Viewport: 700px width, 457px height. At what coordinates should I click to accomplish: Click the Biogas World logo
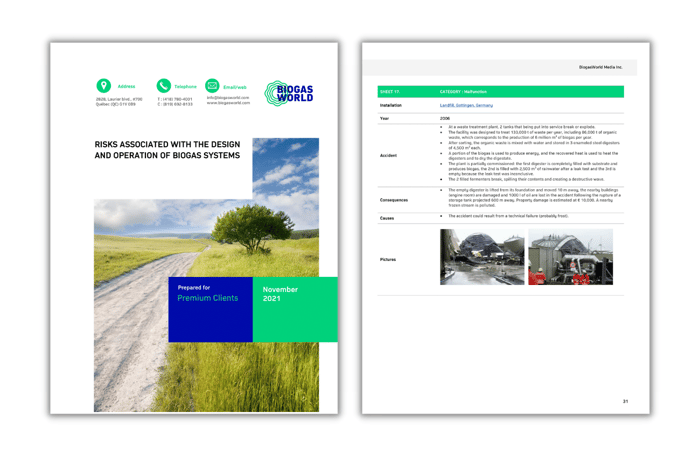point(289,94)
